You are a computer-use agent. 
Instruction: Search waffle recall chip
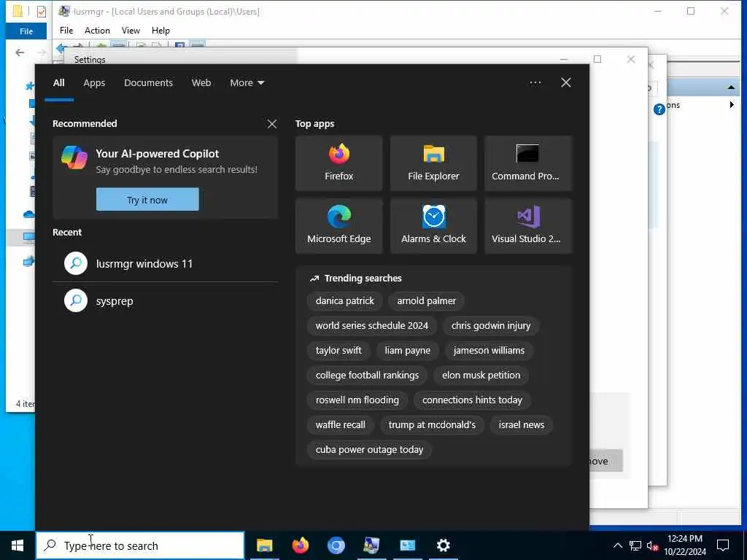coord(340,425)
